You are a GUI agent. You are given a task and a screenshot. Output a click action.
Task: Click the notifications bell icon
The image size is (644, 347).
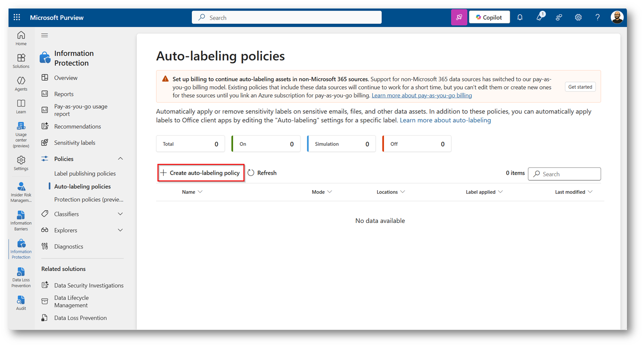(x=520, y=17)
